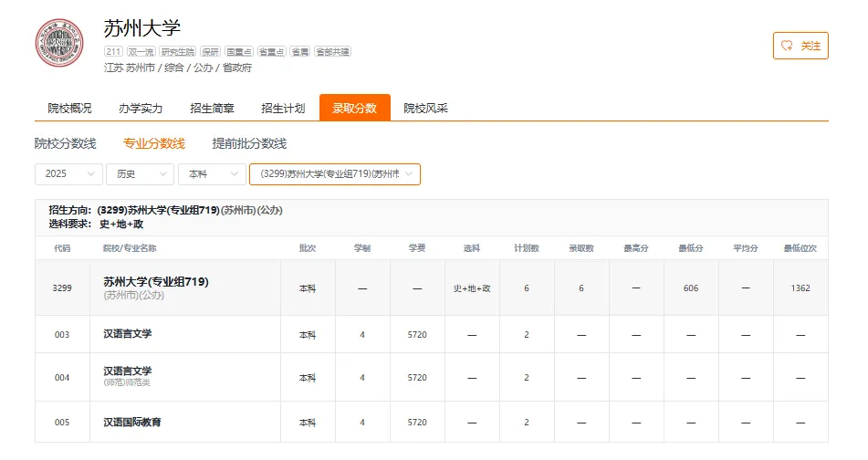This screenshot has height=460, width=868.
Task: Click the 保研 tag
Action: [x=210, y=51]
